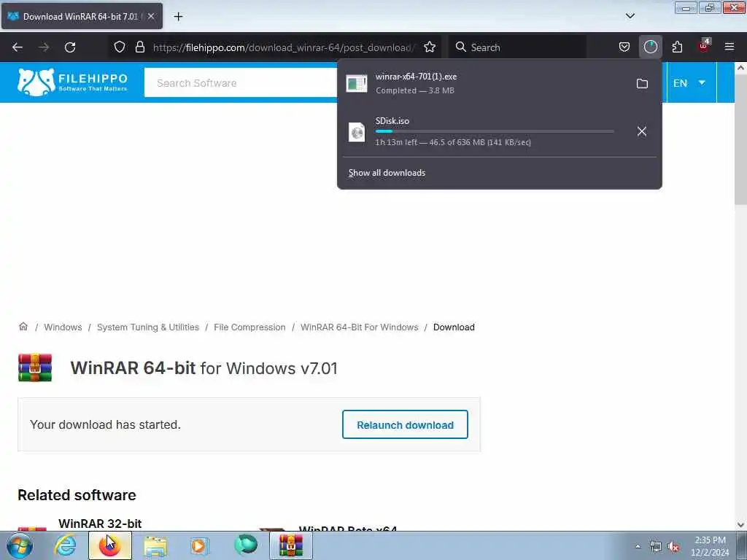The width and height of the screenshot is (747, 560).
Task: Open Windows Explorer folder in the taskbar
Action: [x=155, y=545]
